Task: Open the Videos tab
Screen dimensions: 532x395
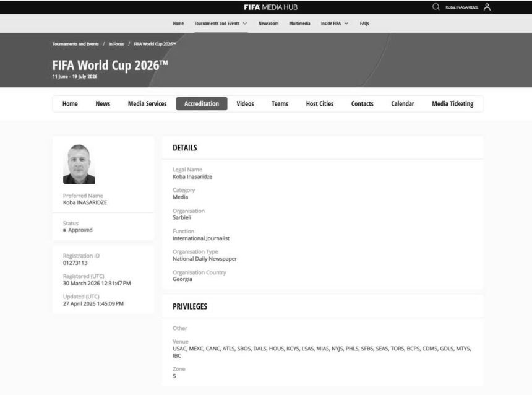Action: pos(245,103)
